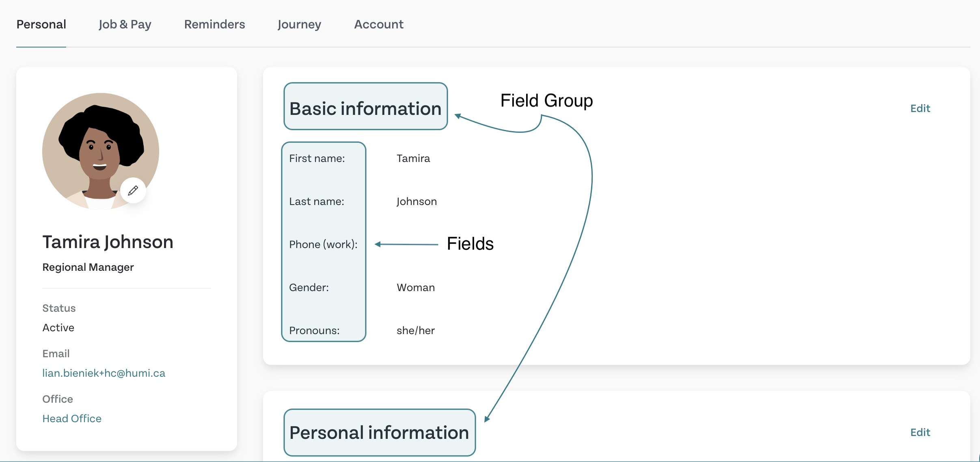Switch to the Job & Pay tab

[x=125, y=24]
